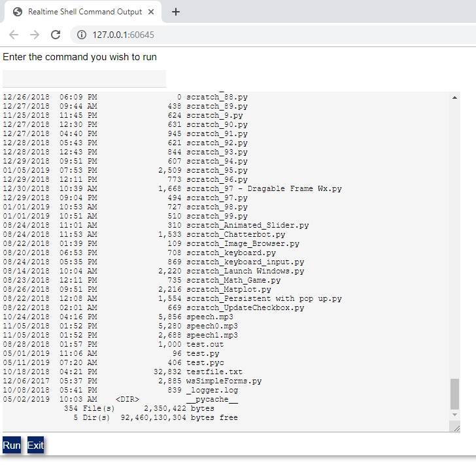The width and height of the screenshot is (476, 471).
Task: Click the test.out filename
Action: click(x=205, y=344)
